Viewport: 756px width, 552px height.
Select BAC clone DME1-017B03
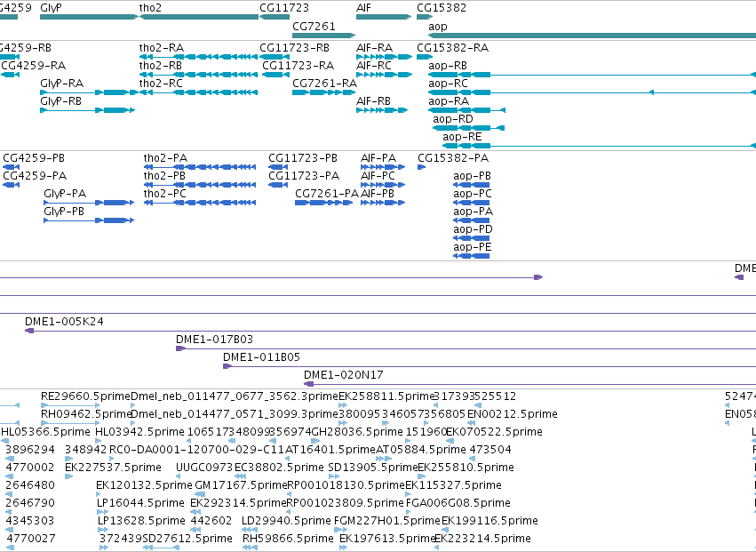[x=466, y=348]
